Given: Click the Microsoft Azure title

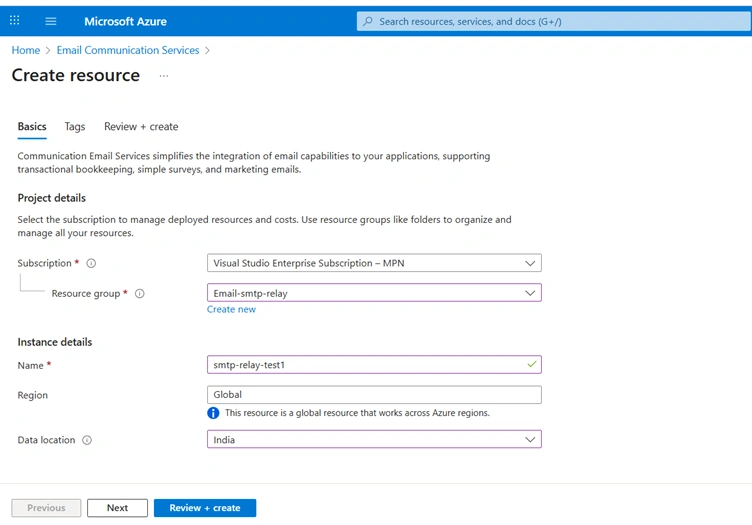Looking at the screenshot, I should tap(126, 21).
